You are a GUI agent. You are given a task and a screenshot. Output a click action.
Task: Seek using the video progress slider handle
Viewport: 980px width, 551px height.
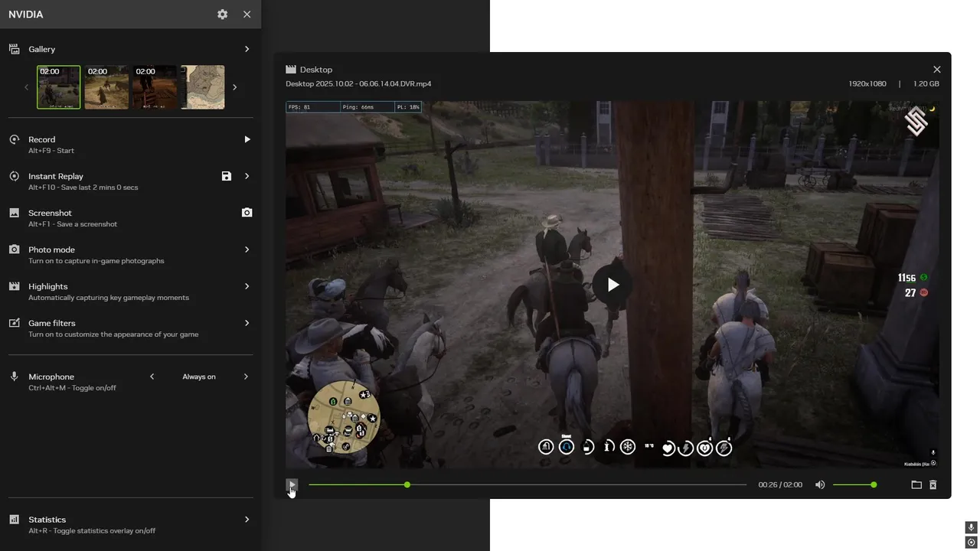(x=407, y=484)
